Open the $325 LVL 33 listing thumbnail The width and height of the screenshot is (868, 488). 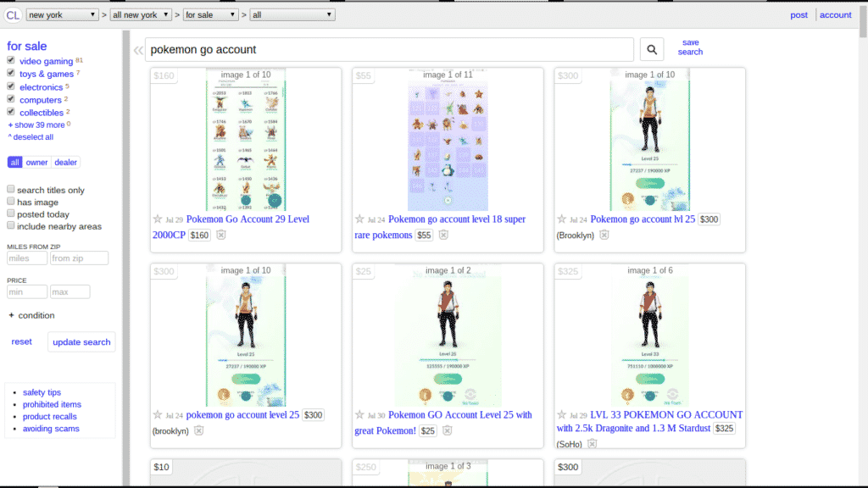coord(650,335)
